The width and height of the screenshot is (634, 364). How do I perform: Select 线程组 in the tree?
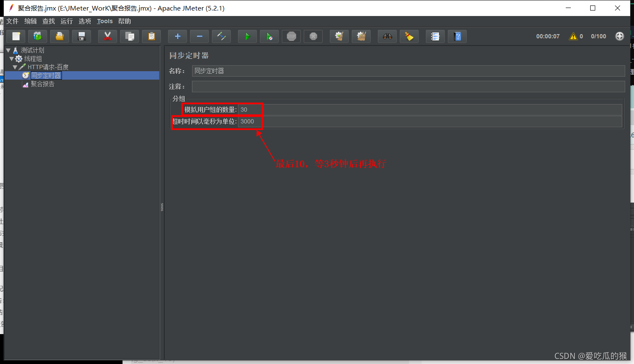[x=33, y=59]
